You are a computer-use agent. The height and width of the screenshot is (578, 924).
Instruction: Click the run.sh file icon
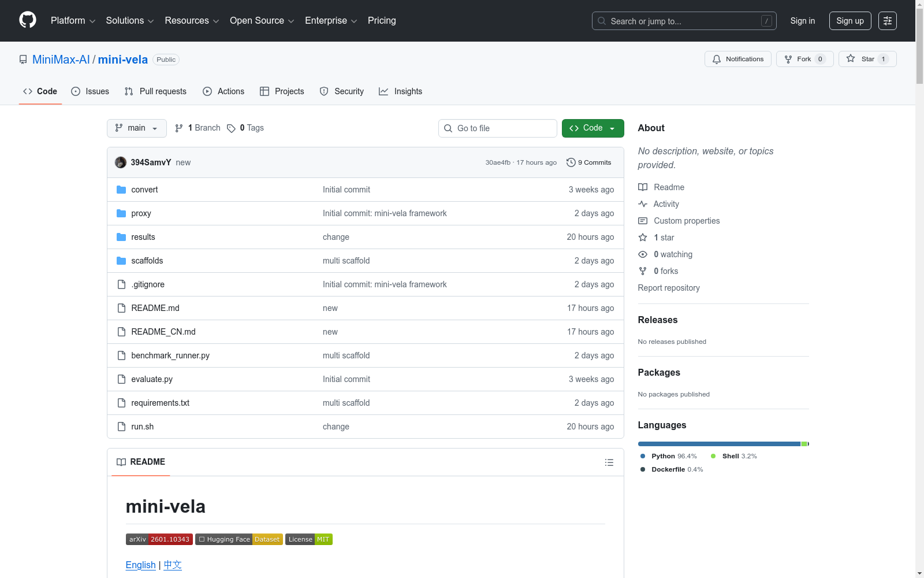[x=121, y=427]
